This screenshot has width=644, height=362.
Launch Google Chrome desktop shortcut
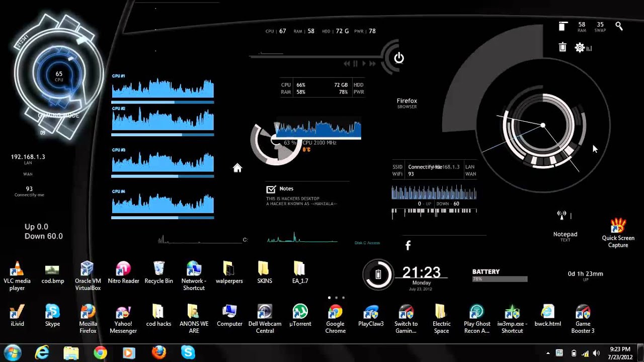[x=335, y=319]
